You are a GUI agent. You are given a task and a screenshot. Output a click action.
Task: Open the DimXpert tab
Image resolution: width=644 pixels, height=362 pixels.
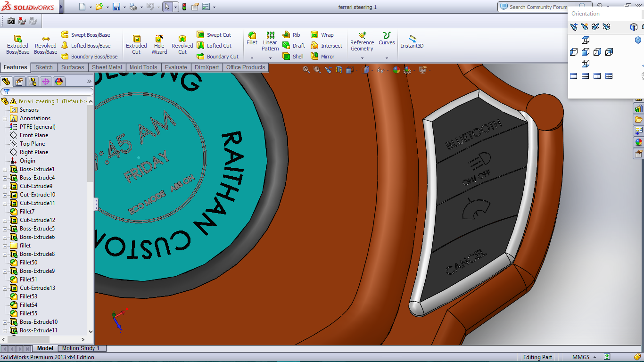point(207,67)
